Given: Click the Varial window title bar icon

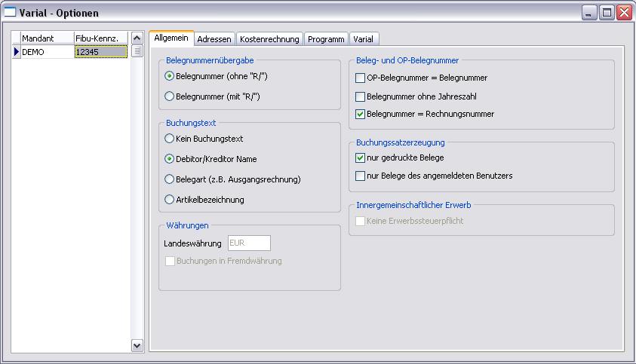Looking at the screenshot, I should tap(11, 13).
